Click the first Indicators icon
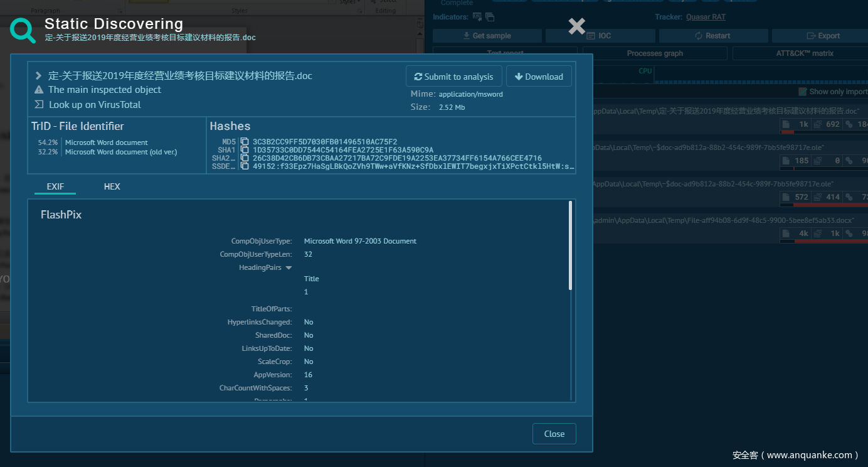The image size is (868, 467). pos(477,17)
